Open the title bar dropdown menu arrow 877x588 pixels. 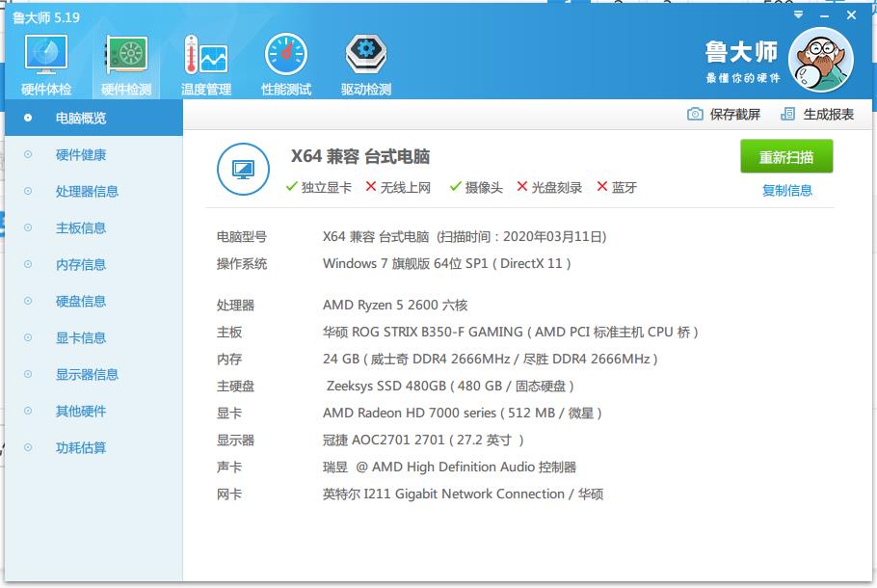click(798, 14)
